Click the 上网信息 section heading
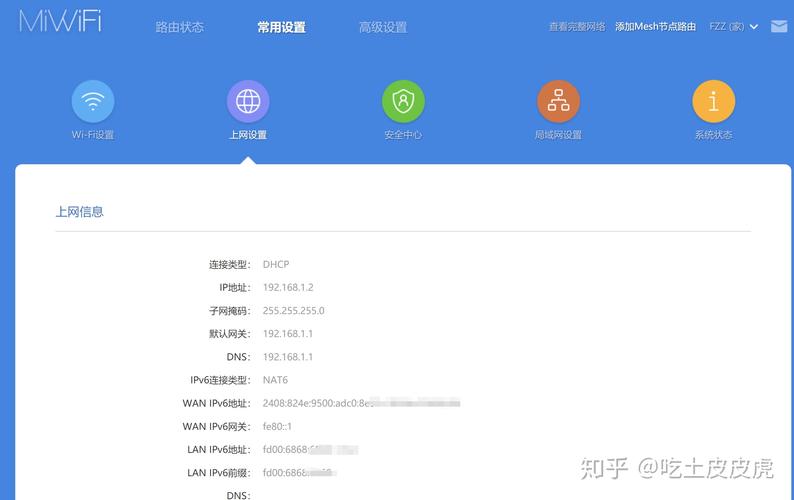 pyautogui.click(x=80, y=212)
